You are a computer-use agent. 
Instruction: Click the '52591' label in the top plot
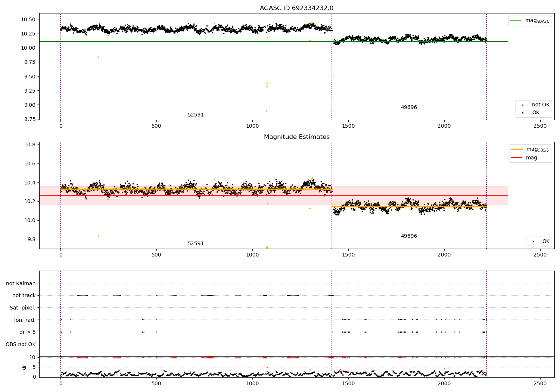coord(196,115)
